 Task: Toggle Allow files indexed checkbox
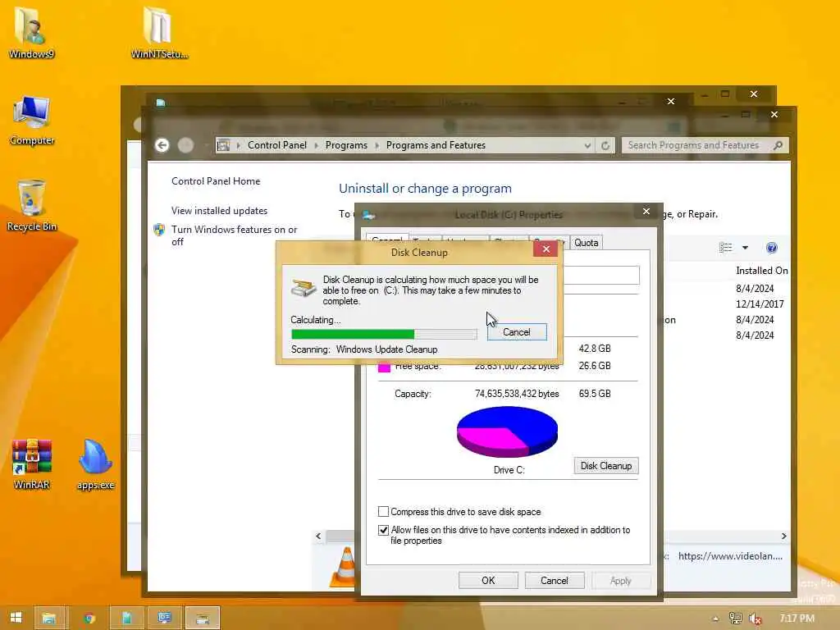click(383, 531)
